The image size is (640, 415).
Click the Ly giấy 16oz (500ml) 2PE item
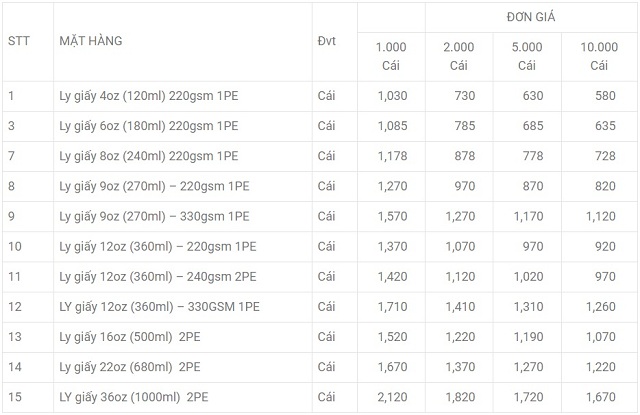tap(126, 336)
